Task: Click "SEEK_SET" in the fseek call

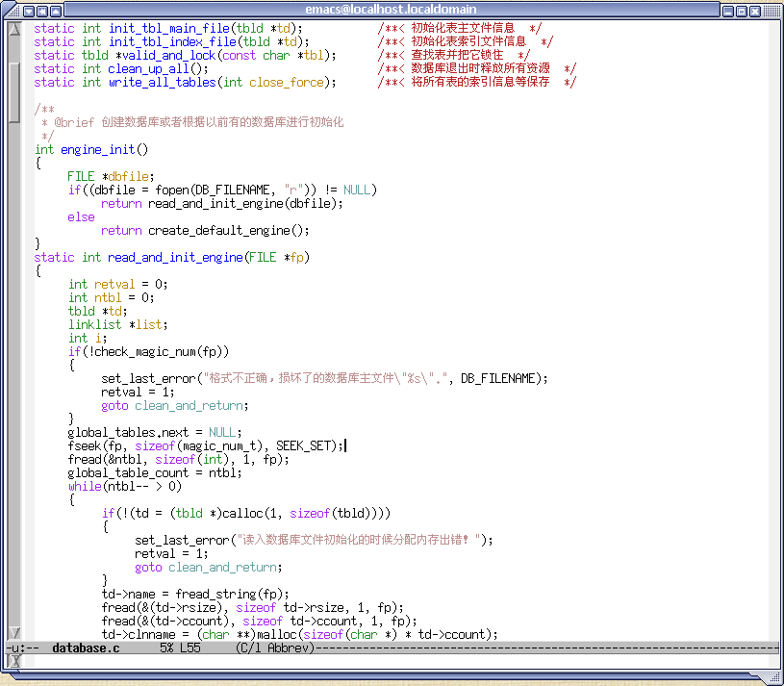Action: coord(303,446)
